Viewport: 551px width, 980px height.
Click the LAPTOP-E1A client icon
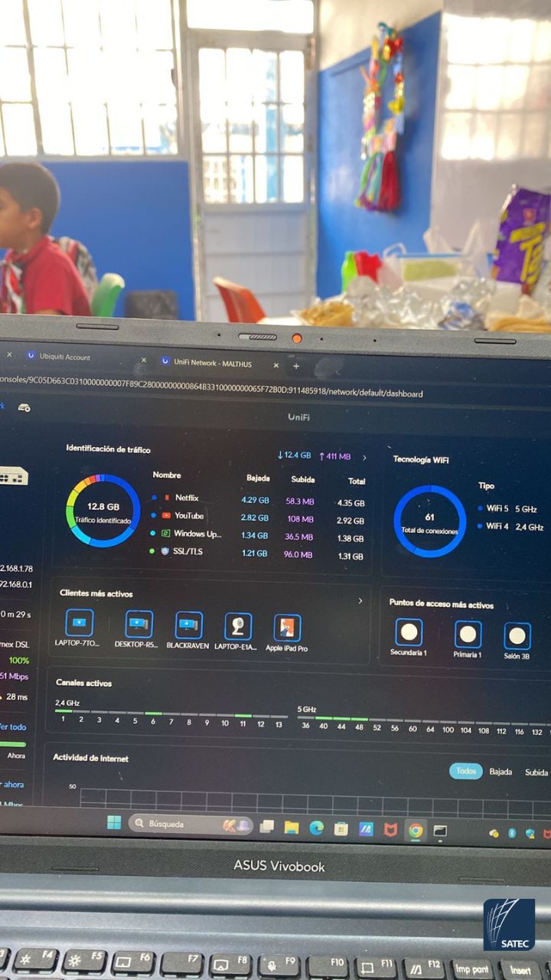click(x=238, y=626)
